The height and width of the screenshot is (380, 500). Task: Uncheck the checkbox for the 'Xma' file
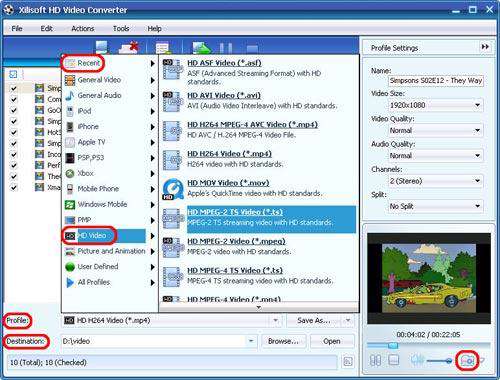(x=14, y=187)
